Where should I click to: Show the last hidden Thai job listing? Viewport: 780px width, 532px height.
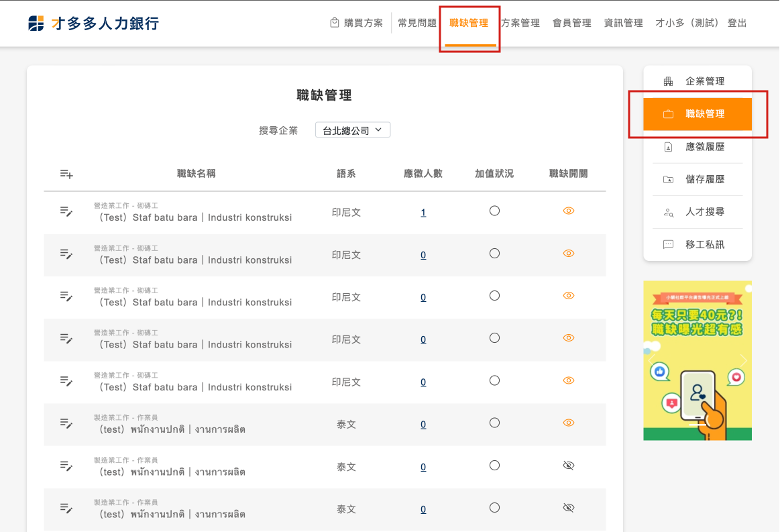569,508
